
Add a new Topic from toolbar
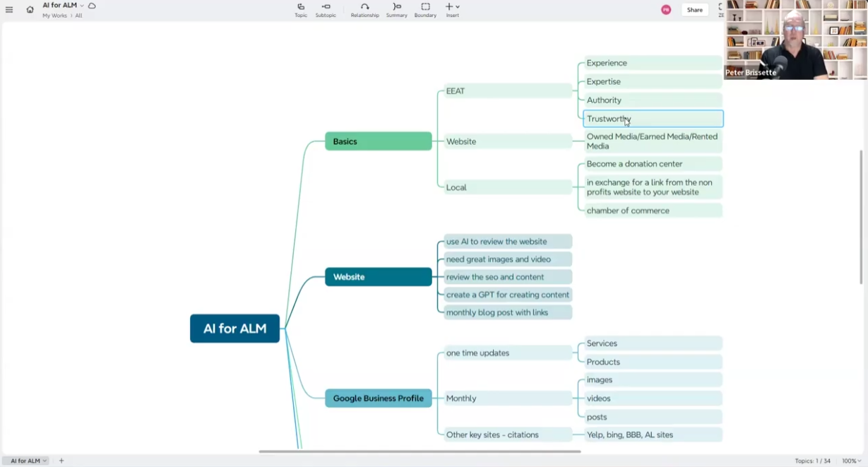301,10
